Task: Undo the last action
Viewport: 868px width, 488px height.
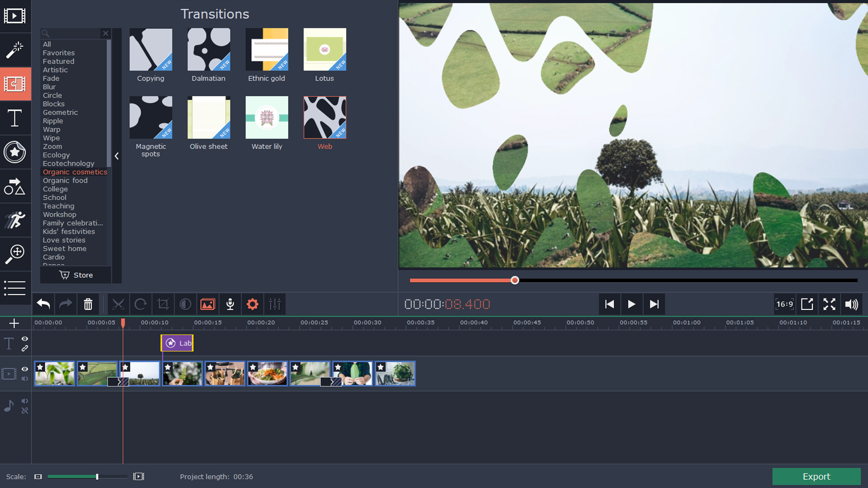Action: (43, 304)
